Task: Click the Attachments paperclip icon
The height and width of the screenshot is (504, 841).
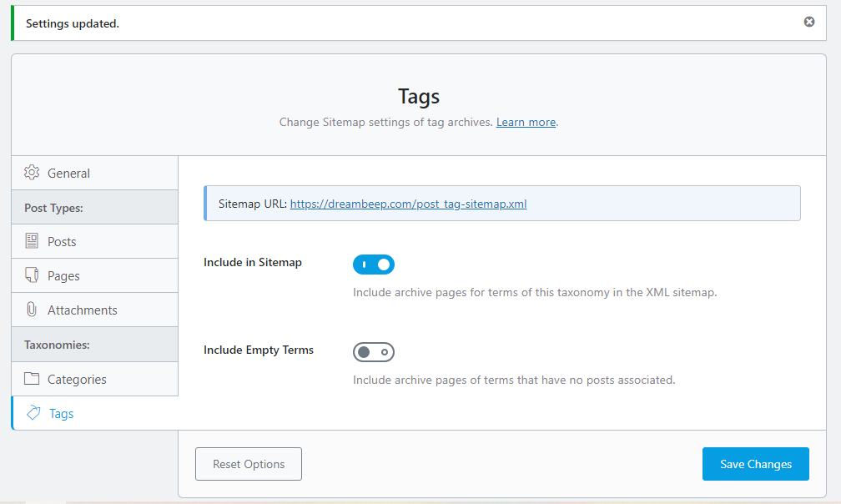Action: tap(32, 310)
